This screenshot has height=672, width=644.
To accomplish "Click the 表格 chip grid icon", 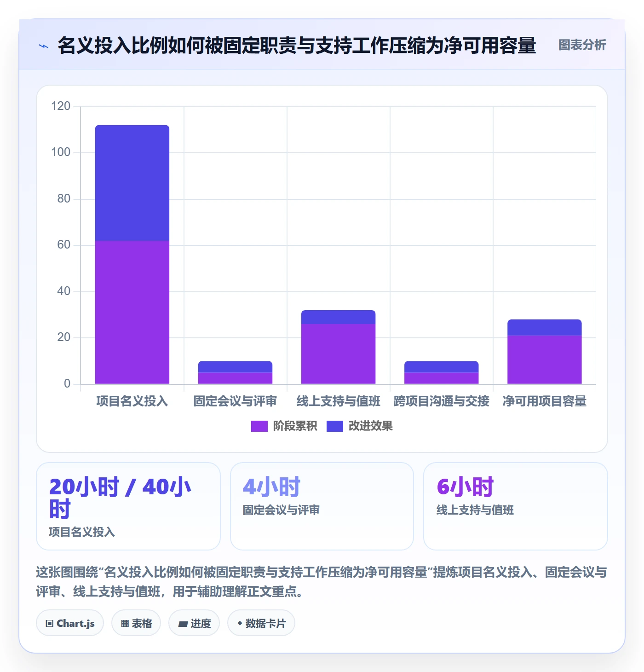I will pyautogui.click(x=125, y=624).
